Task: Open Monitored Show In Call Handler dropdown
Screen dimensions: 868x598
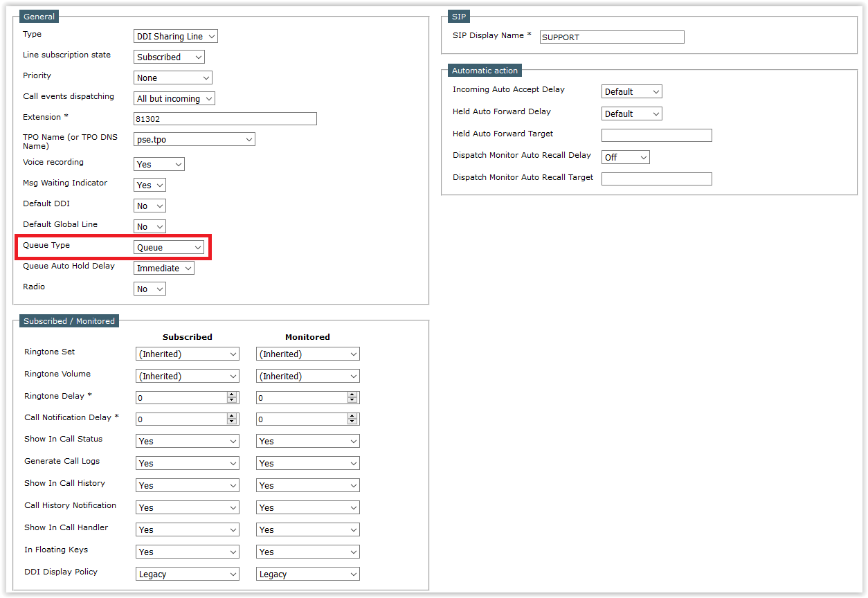Action: click(x=308, y=530)
